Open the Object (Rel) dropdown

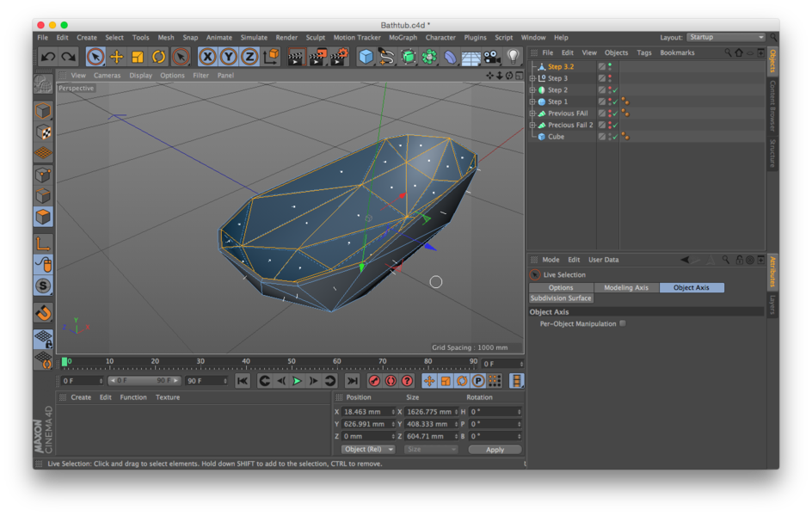click(x=367, y=449)
